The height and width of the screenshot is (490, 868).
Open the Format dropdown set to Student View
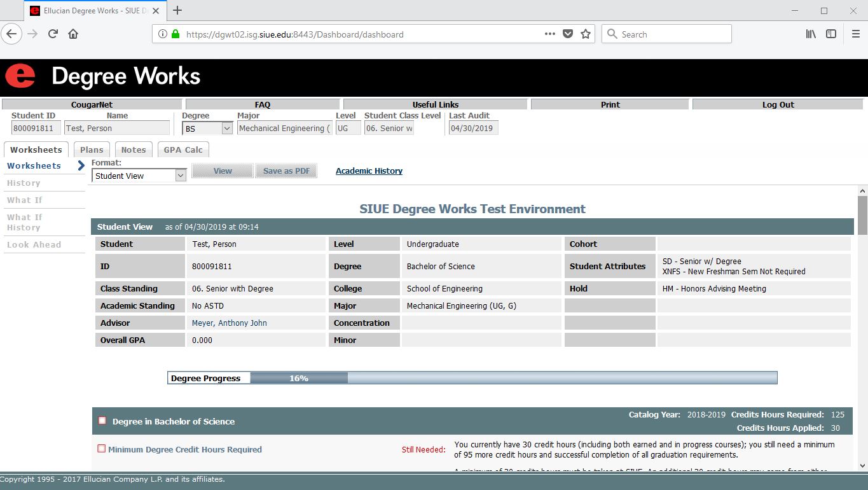(139, 176)
